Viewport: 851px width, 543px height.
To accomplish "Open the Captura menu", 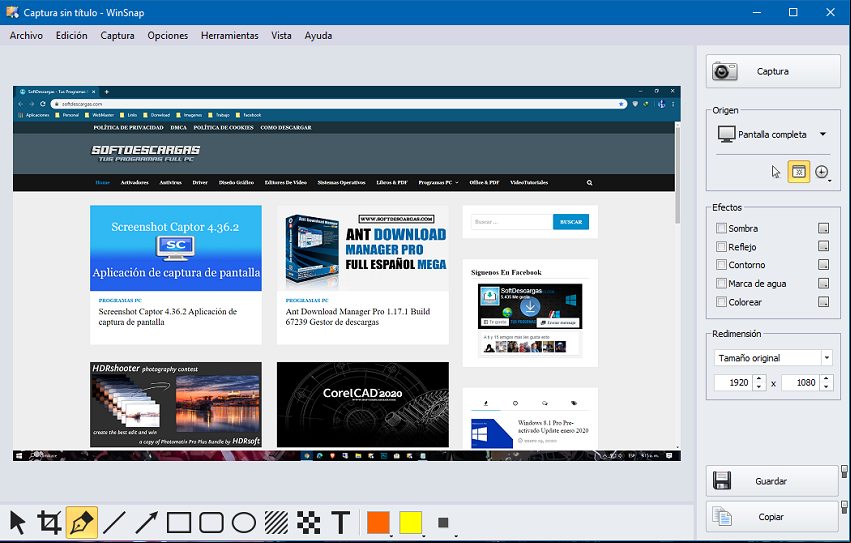I will 117,36.
